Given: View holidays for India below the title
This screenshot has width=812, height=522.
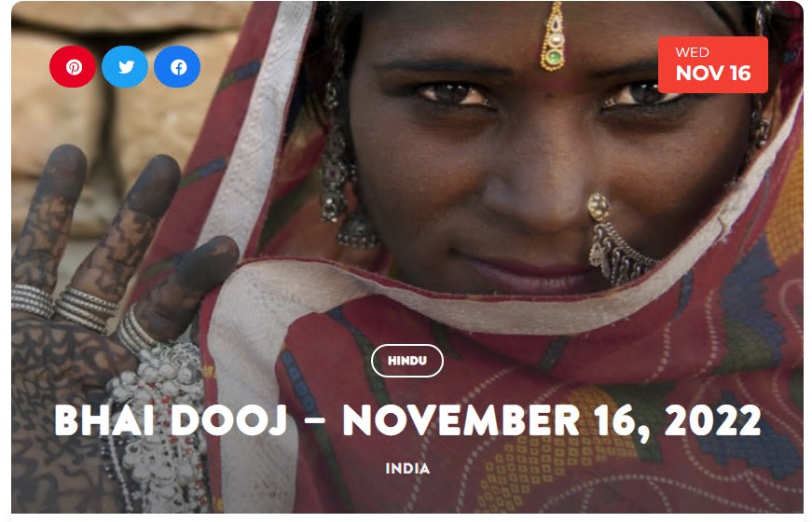Looking at the screenshot, I should tap(407, 469).
